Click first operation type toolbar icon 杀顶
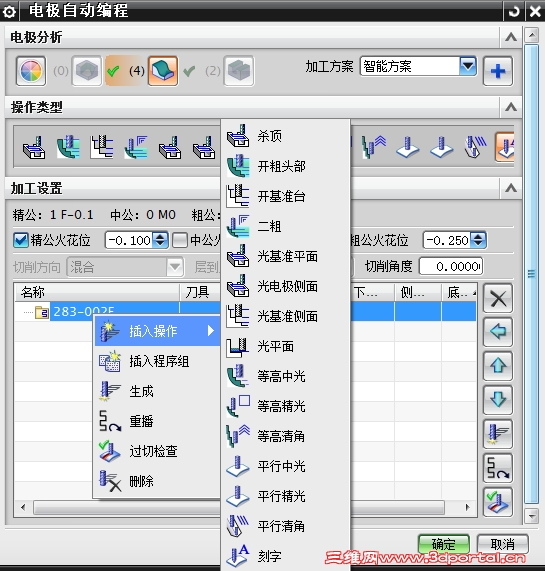Screen dimensions: 545x571 34,147
